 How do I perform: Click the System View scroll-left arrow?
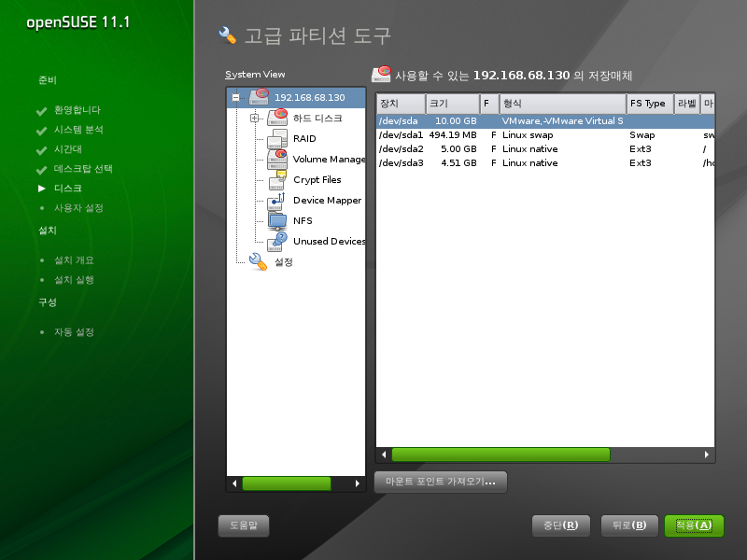point(234,483)
